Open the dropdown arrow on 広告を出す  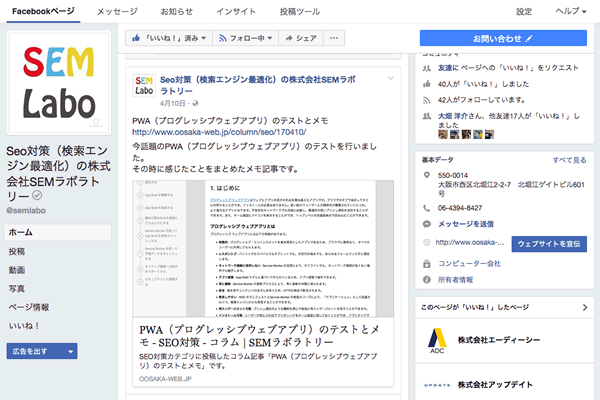pyautogui.click(x=70, y=351)
